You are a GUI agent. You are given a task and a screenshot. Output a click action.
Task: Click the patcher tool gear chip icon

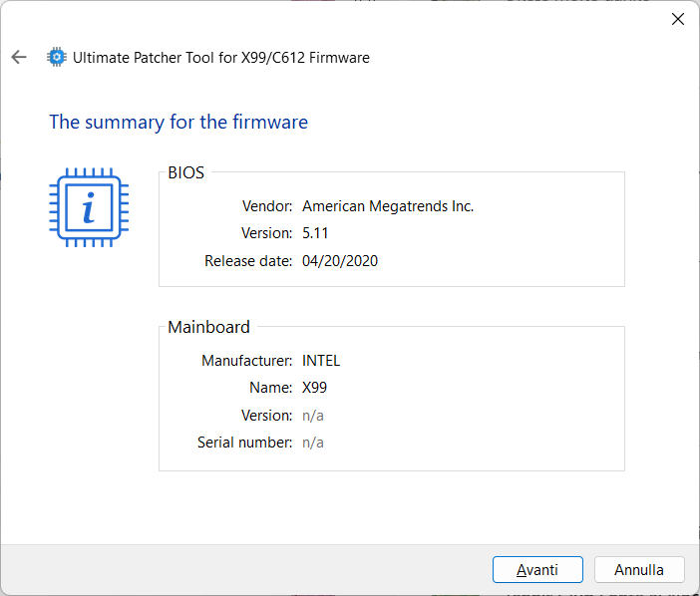[x=57, y=57]
